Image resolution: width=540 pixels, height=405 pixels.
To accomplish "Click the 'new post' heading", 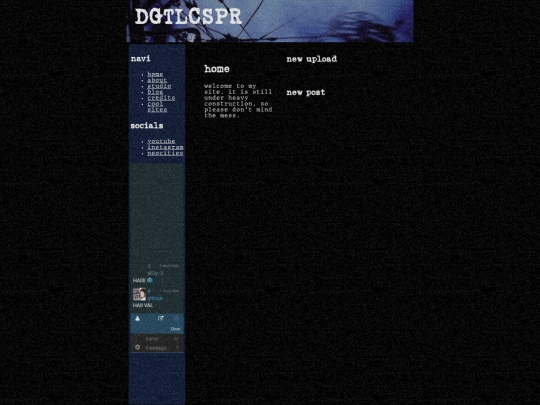I will pos(306,92).
